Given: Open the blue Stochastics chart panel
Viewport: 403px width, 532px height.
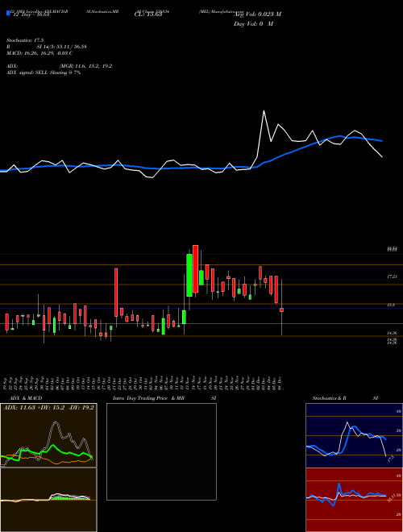Looking at the screenshot, I should pos(354,435).
